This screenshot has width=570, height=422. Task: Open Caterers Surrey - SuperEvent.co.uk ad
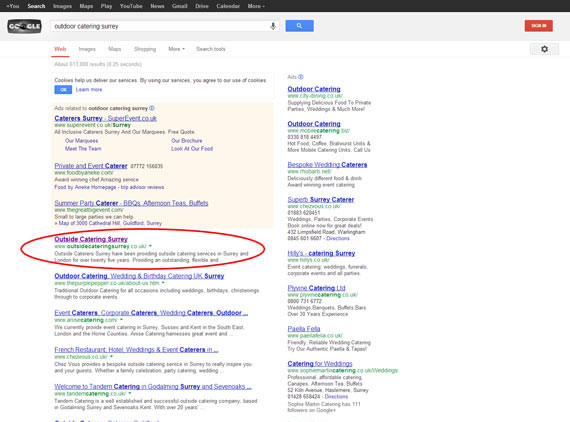pyautogui.click(x=105, y=118)
